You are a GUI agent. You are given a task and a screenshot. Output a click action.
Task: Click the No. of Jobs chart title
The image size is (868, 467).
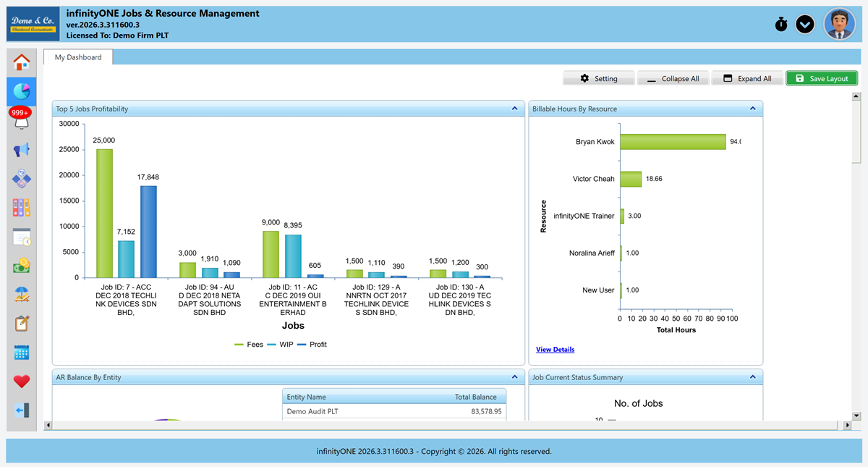point(639,403)
